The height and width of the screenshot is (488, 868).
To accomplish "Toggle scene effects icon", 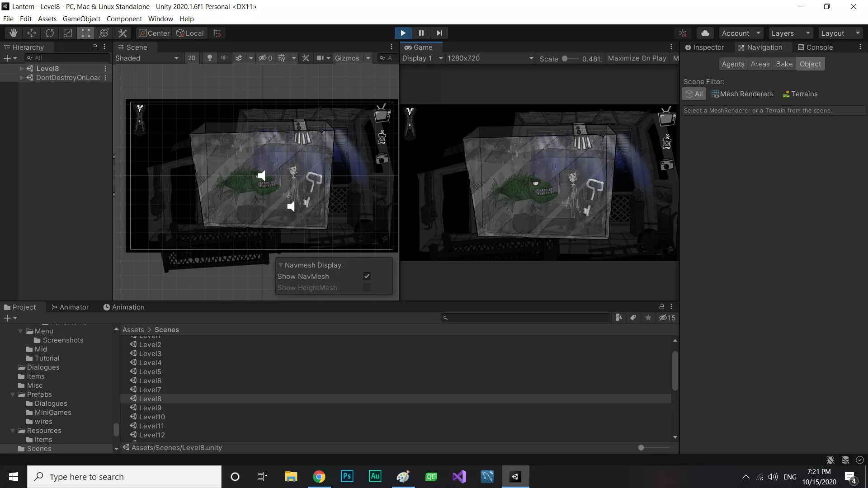I will tap(239, 58).
